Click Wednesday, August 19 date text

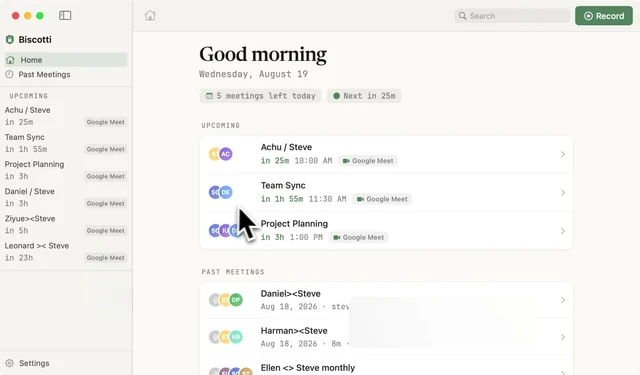253,74
